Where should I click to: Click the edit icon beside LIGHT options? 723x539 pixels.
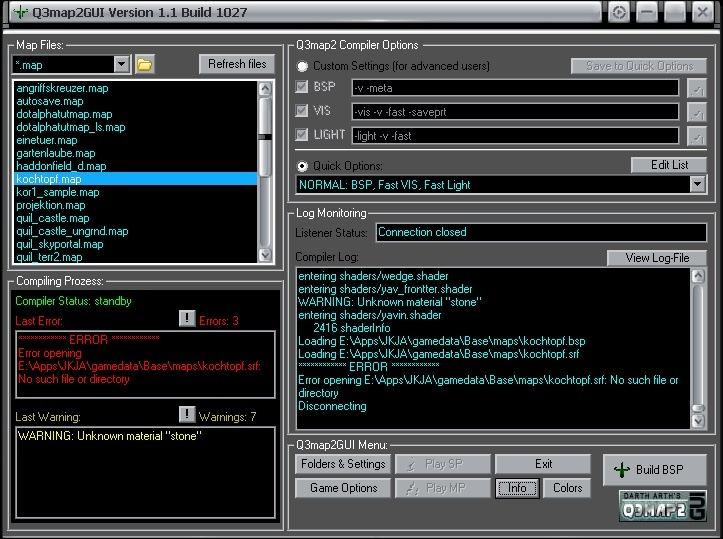tap(697, 136)
